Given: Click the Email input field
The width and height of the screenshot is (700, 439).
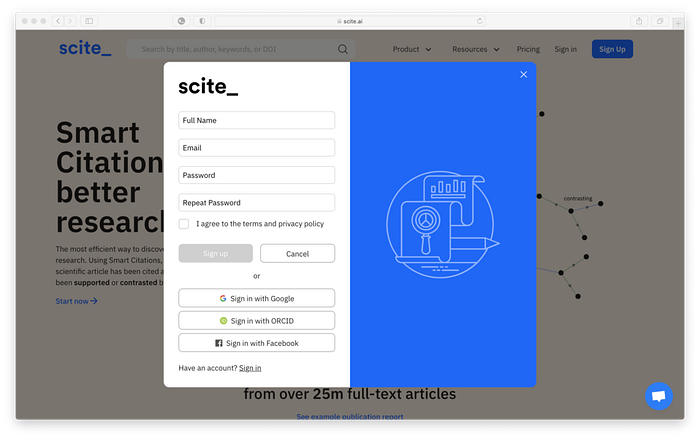Looking at the screenshot, I should click(256, 148).
